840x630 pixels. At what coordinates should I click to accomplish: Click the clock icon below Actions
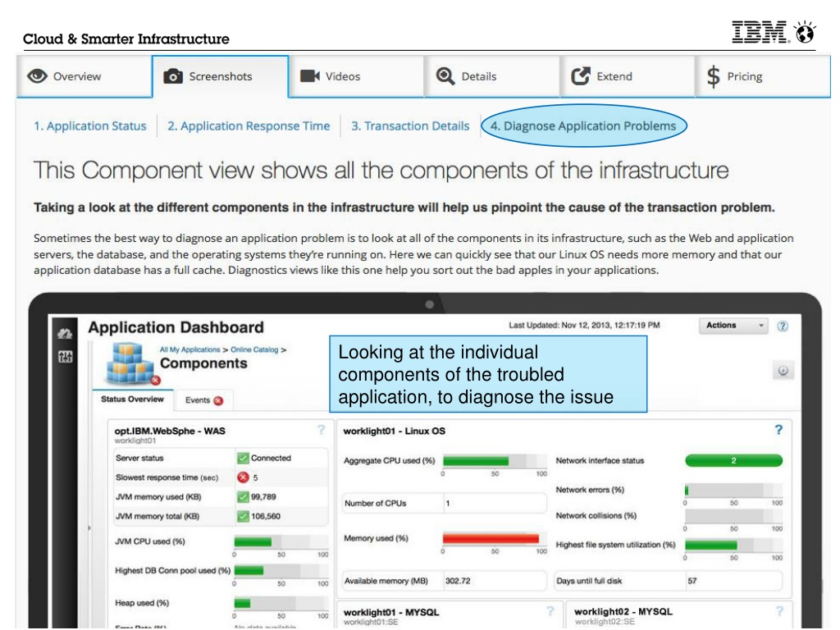tap(783, 371)
